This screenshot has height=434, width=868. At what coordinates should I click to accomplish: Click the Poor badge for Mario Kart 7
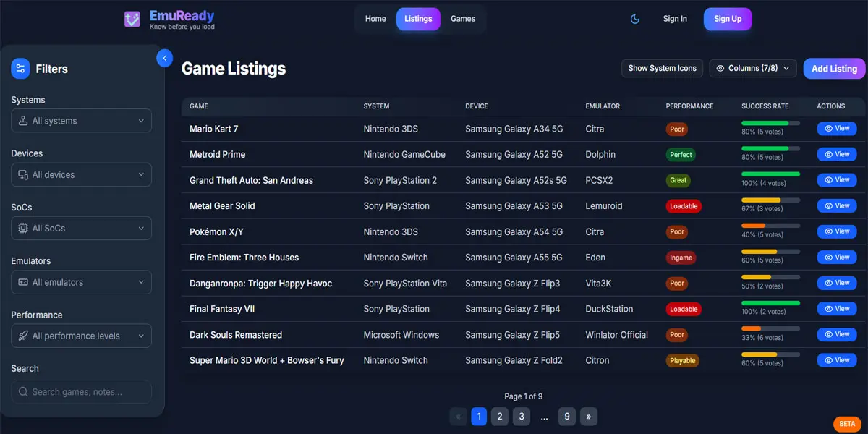(x=677, y=129)
